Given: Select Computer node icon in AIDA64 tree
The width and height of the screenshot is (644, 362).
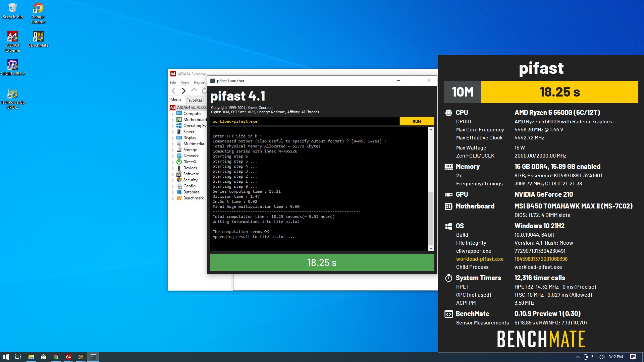Looking at the screenshot, I should tap(179, 114).
